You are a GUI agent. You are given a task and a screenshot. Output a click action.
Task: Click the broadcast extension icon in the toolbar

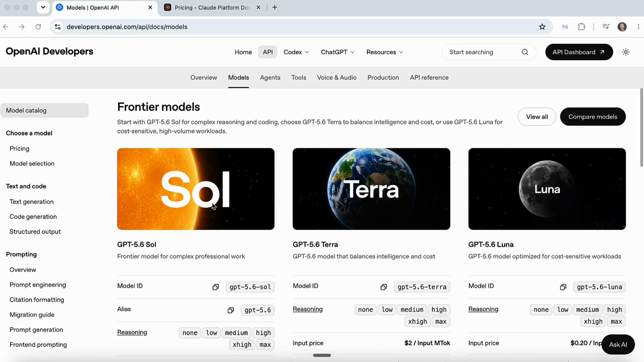pyautogui.click(x=565, y=27)
